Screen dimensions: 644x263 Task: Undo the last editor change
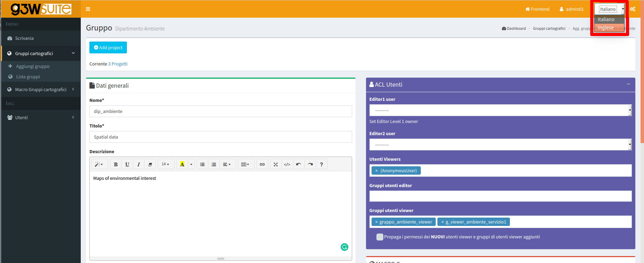[298, 164]
